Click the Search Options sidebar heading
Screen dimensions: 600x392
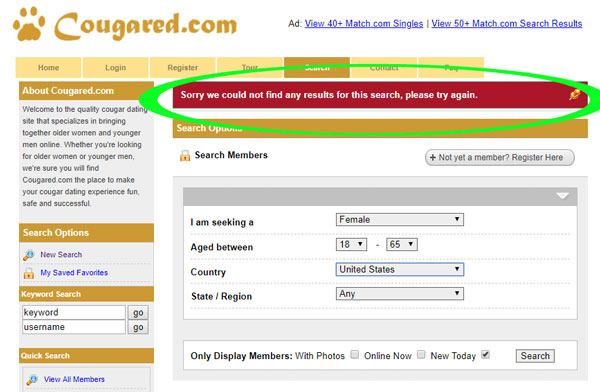[x=56, y=233]
